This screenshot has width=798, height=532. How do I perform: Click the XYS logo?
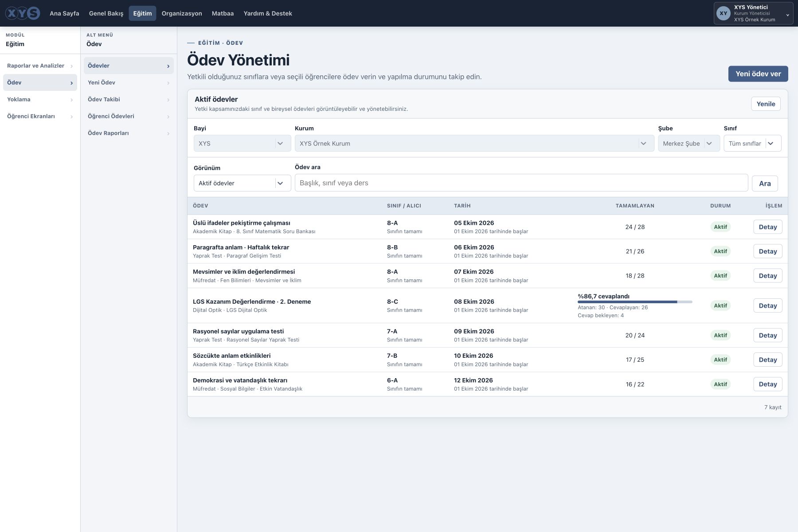click(23, 13)
